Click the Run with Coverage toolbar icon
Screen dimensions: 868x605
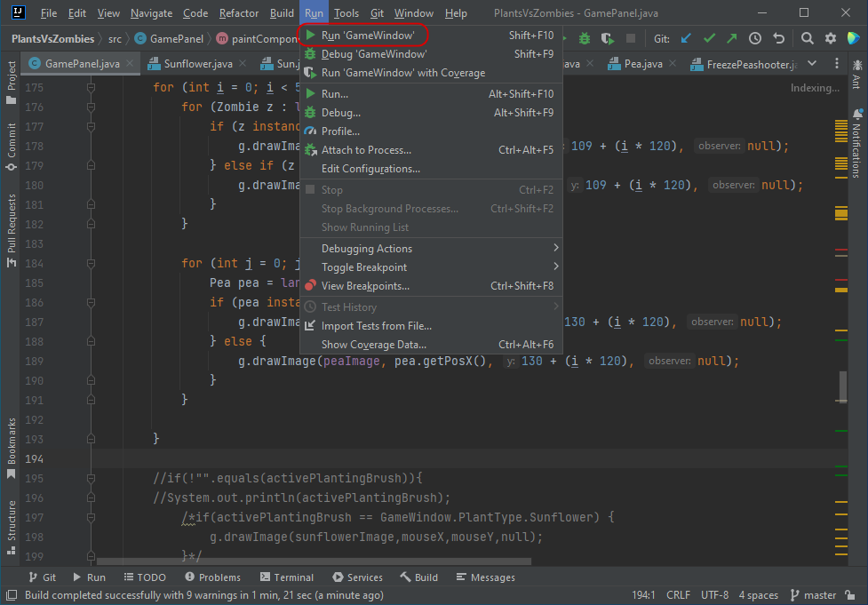(x=608, y=39)
